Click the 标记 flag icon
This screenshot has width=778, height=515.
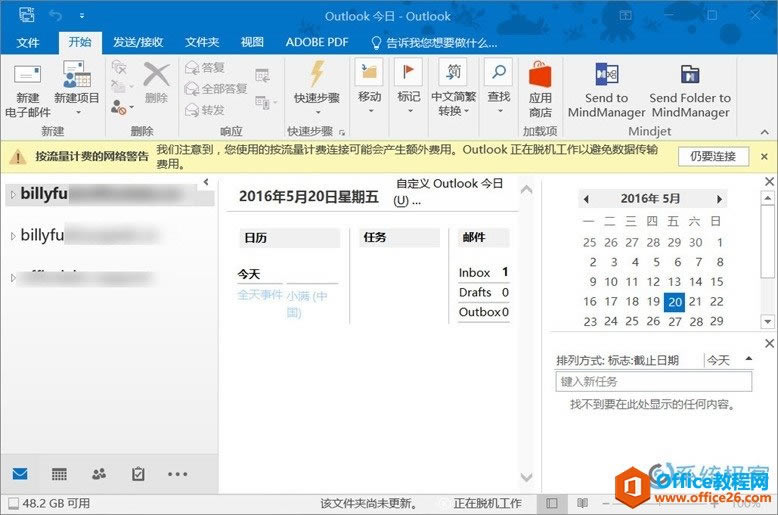coord(408,85)
